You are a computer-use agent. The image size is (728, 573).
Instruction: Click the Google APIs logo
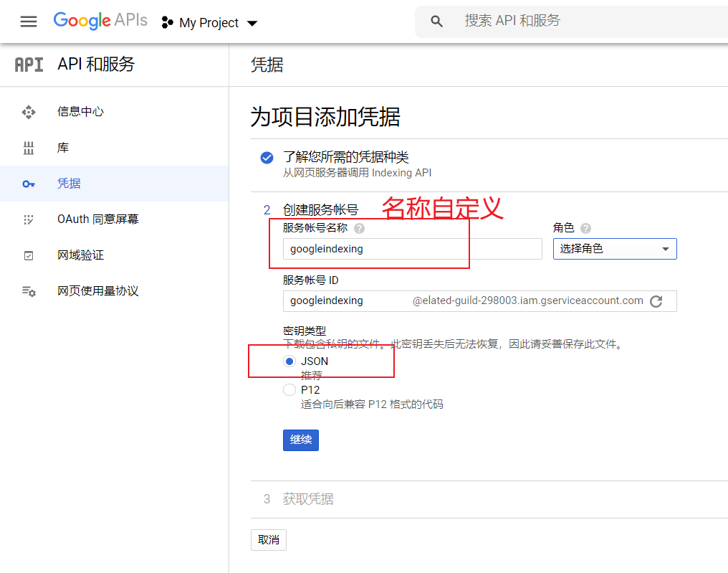pyautogui.click(x=100, y=21)
